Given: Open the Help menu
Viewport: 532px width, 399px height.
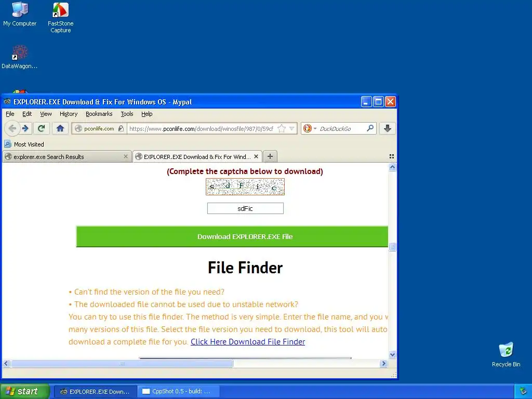Looking at the screenshot, I should click(147, 114).
